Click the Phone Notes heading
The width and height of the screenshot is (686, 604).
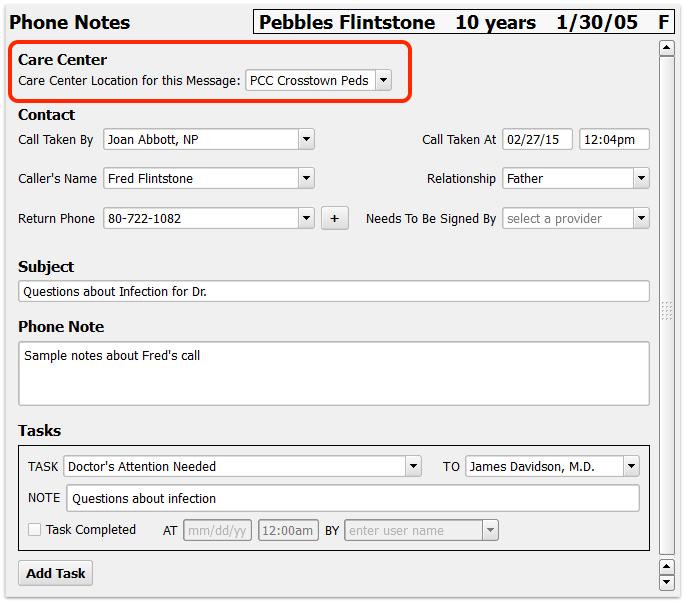[x=70, y=22]
